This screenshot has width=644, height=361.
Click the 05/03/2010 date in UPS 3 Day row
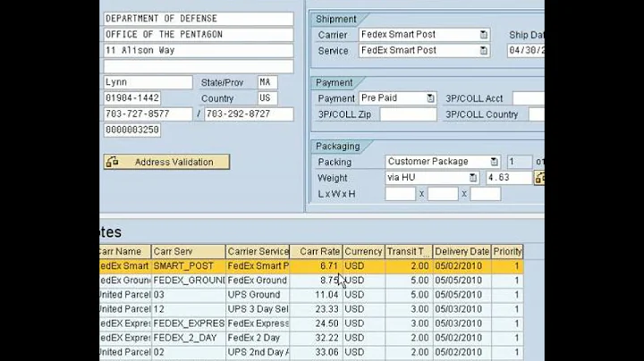[x=462, y=309]
